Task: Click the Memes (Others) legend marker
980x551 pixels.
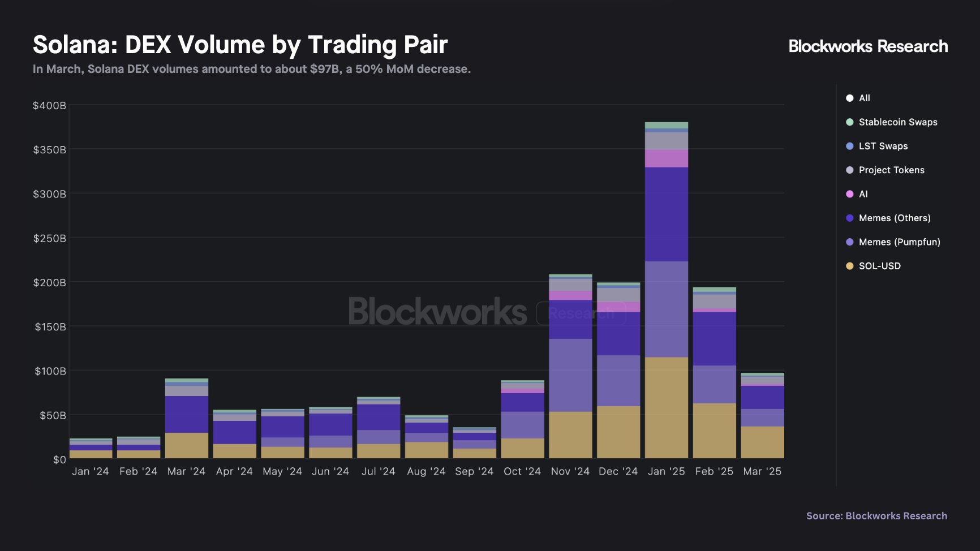Action: [849, 218]
